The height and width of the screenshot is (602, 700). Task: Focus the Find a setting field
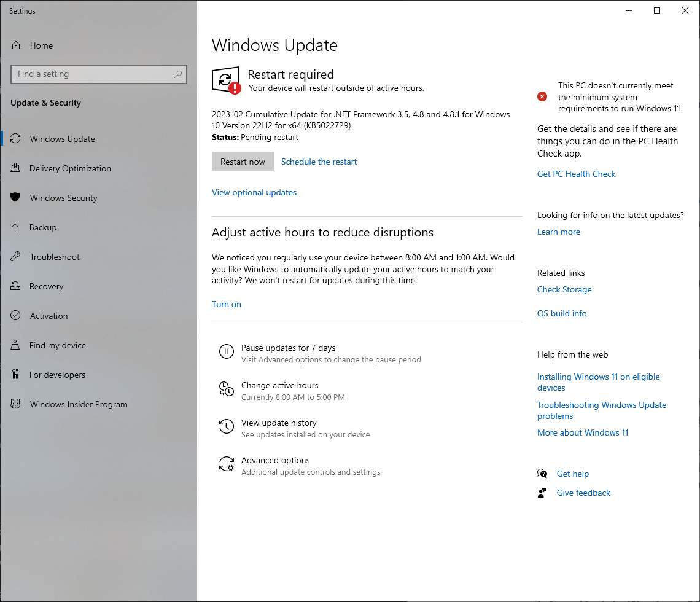99,74
